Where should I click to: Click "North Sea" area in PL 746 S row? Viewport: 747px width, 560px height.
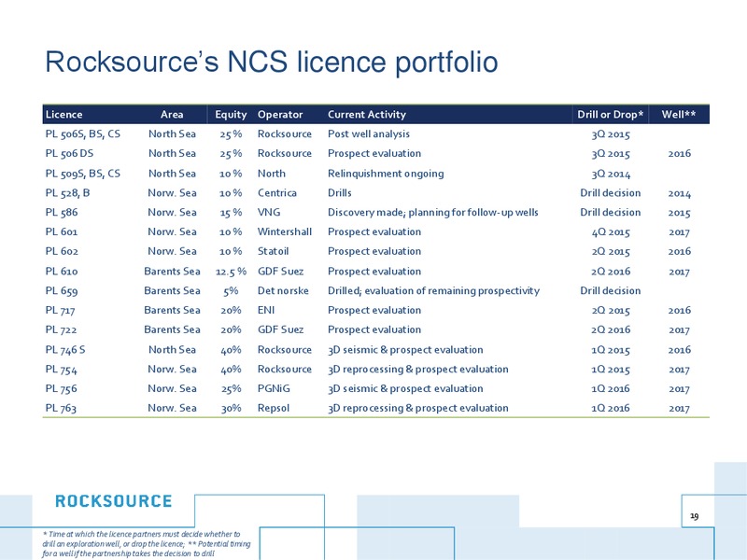(172, 350)
